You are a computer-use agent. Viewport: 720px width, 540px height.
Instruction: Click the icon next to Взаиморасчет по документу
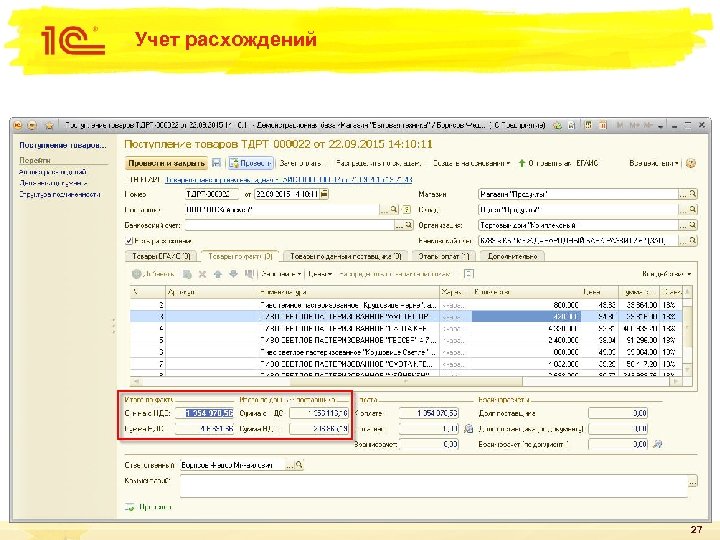(x=658, y=444)
